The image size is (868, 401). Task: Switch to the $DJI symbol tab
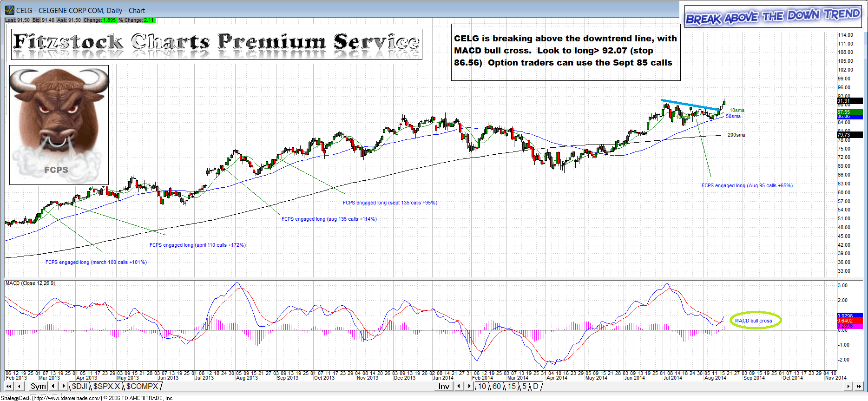pos(79,387)
